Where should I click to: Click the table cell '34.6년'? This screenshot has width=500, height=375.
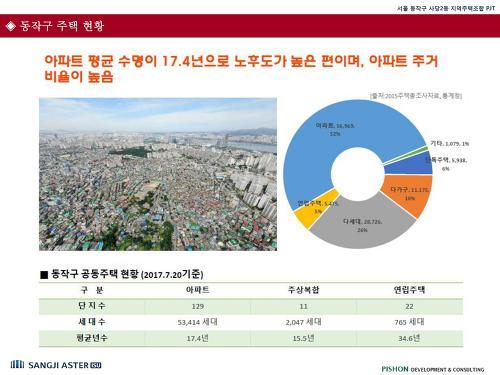point(409,338)
